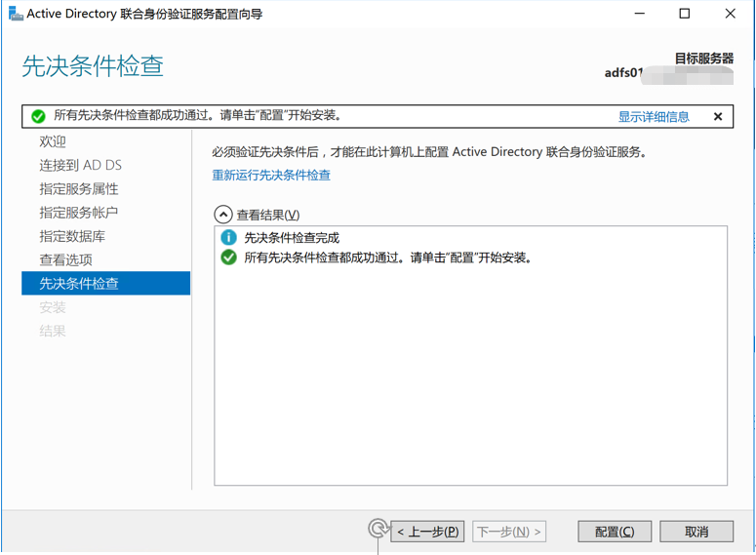
Task: Open 显示详细信息 link in banner
Action: pos(654,117)
